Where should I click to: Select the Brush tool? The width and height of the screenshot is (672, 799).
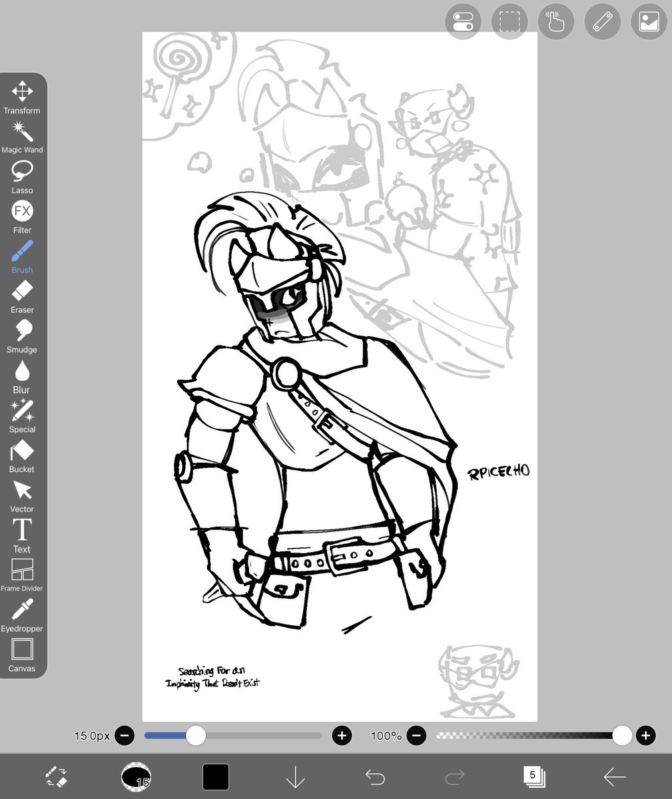(x=22, y=257)
